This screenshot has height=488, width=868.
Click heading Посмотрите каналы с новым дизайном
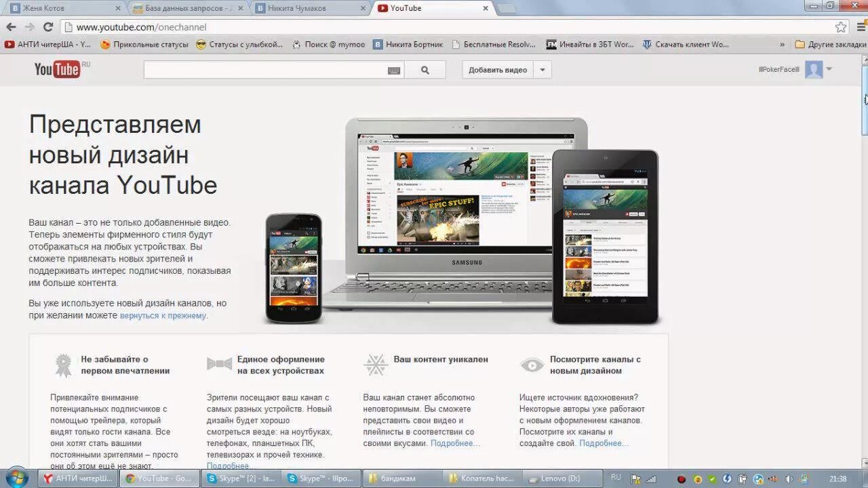point(595,365)
